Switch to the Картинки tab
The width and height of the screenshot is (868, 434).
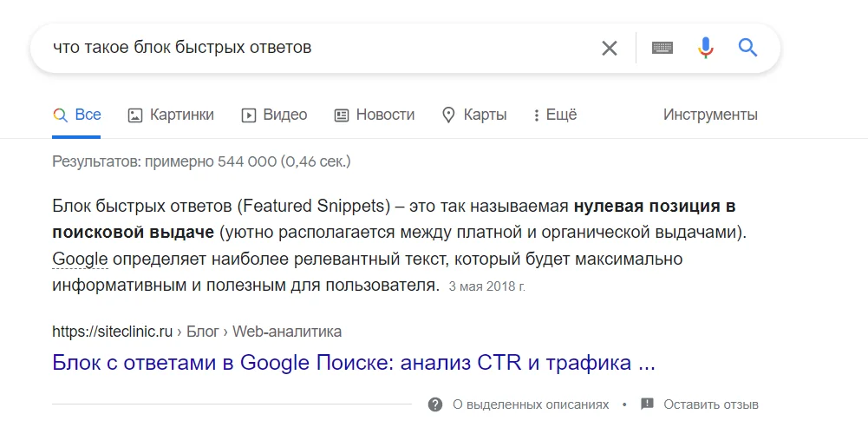click(x=171, y=115)
